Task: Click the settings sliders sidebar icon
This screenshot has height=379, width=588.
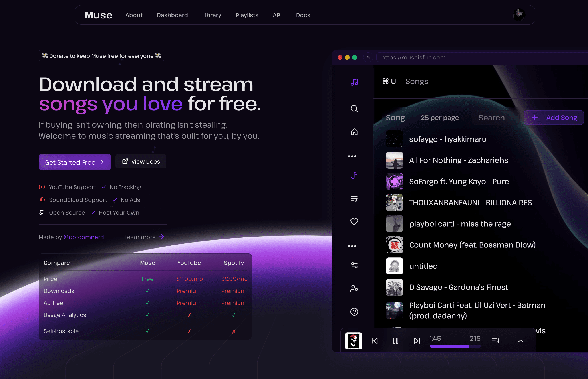Action: [x=354, y=265]
